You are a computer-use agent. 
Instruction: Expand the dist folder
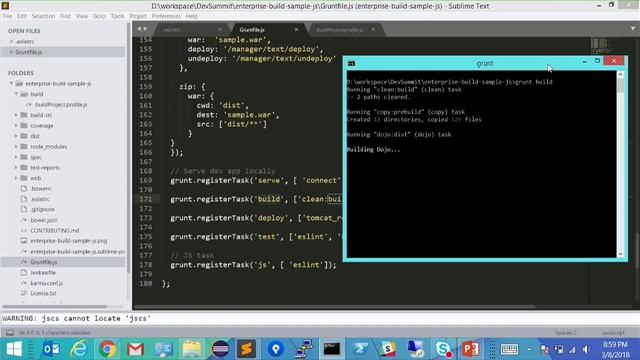tap(16, 136)
